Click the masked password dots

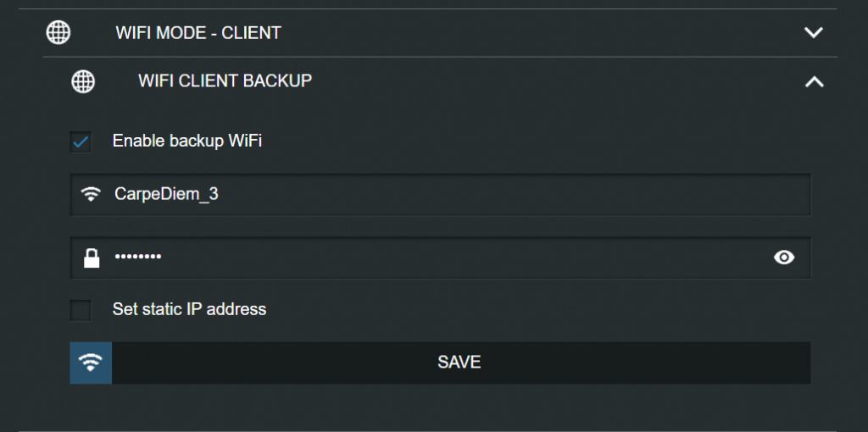(x=137, y=258)
